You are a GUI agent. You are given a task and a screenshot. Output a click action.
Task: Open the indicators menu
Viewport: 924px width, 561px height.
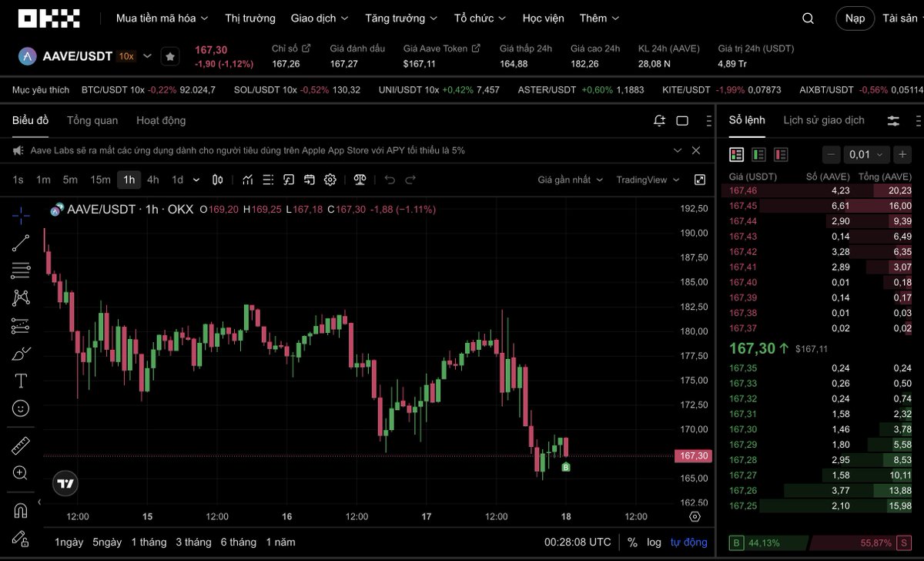click(x=248, y=180)
